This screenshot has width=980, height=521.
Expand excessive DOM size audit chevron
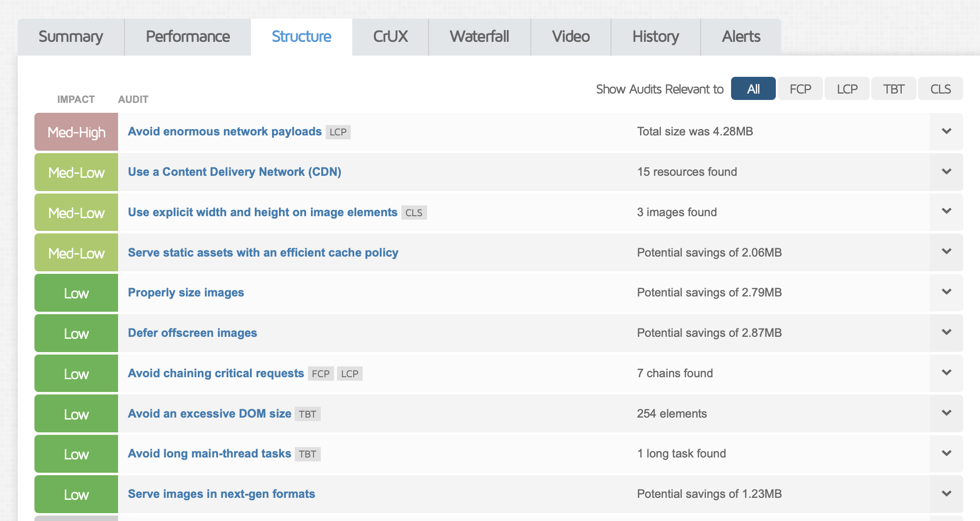click(x=947, y=414)
